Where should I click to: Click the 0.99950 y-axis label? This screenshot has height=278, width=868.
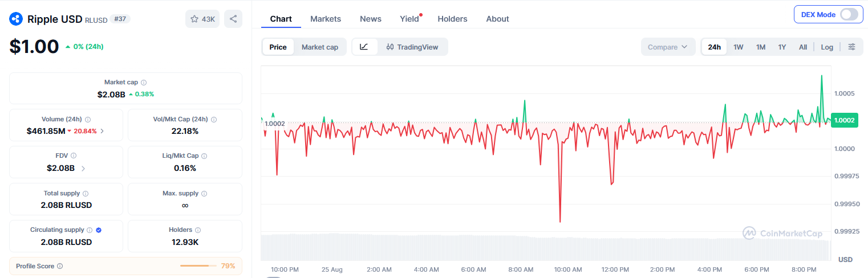tap(847, 203)
